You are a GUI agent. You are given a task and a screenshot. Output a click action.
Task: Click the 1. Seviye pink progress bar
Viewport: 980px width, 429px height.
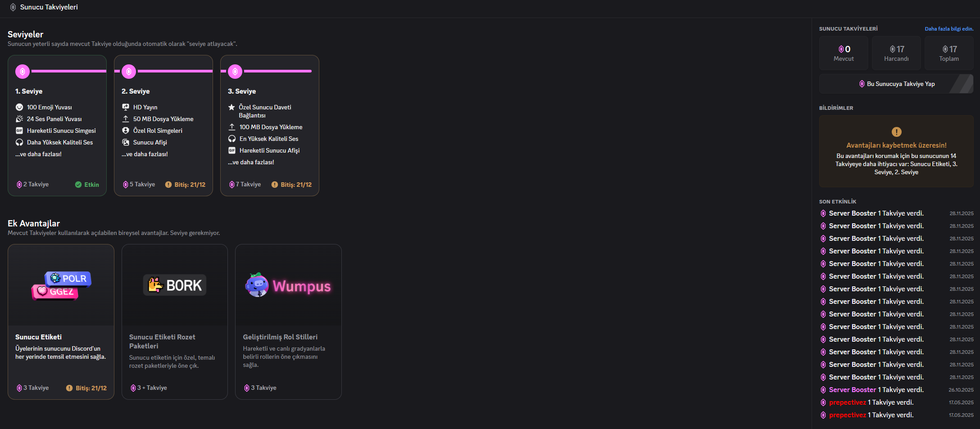tap(69, 71)
